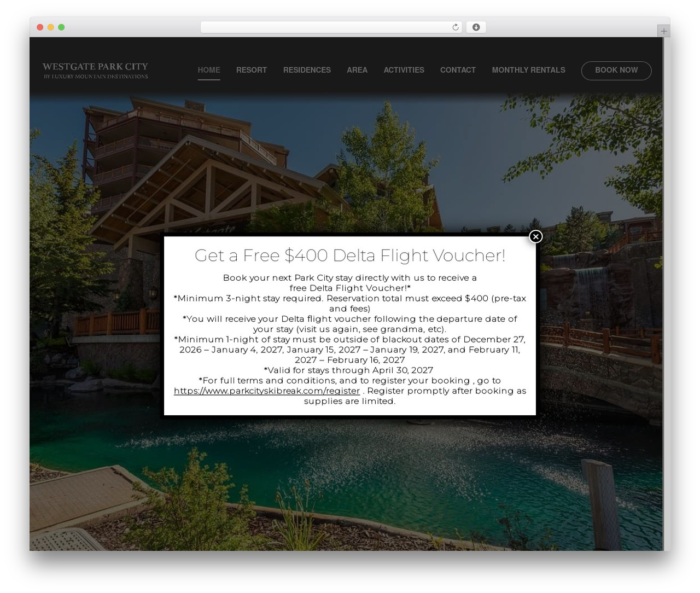Click the green maximize window button

[x=61, y=27]
